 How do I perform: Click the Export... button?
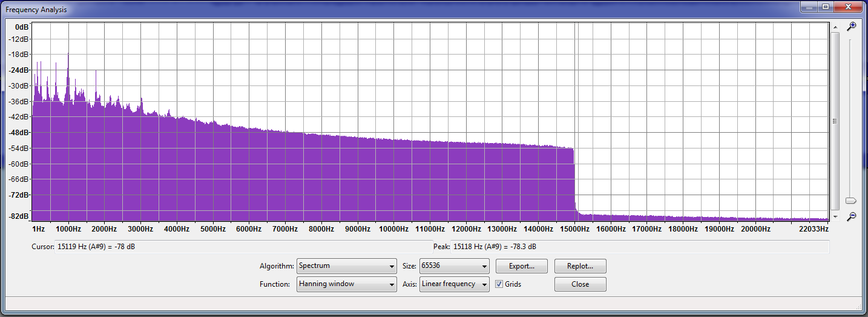pyautogui.click(x=521, y=266)
